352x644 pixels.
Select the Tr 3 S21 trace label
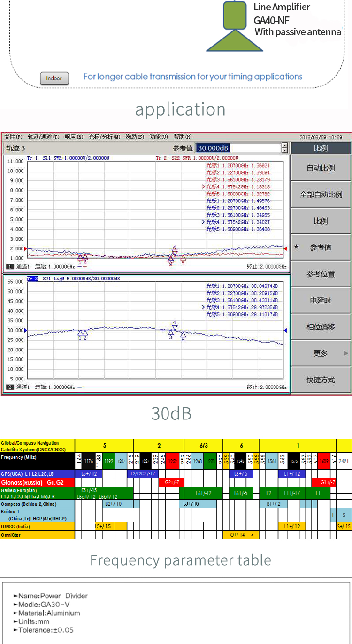coord(32,279)
